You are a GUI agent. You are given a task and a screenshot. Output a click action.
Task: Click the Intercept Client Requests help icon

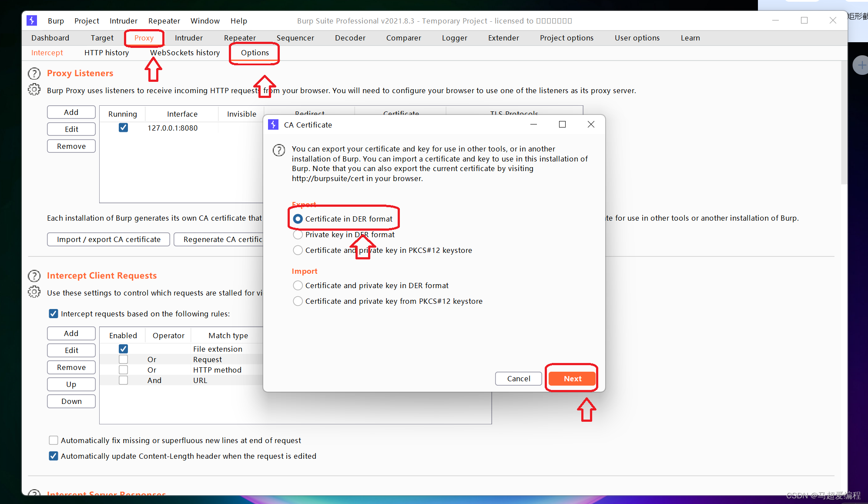[x=34, y=276]
